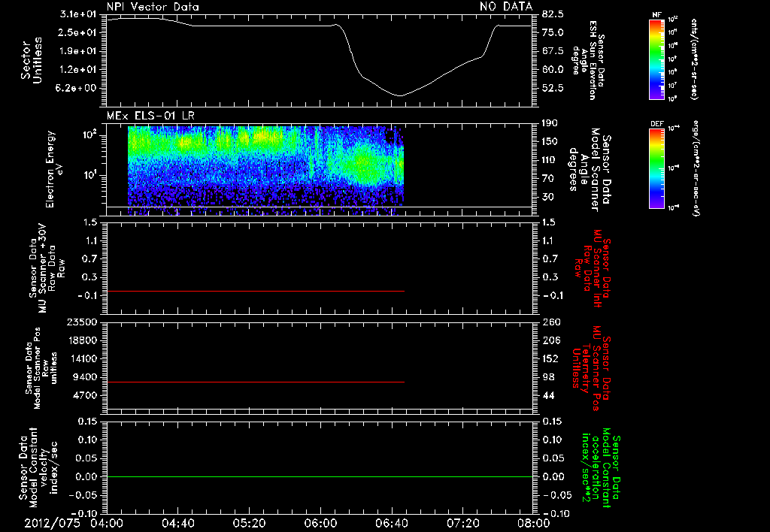The height and width of the screenshot is (532, 770).
Task: Click the "2.5e+01" Sector axis tick
Action: pos(78,32)
